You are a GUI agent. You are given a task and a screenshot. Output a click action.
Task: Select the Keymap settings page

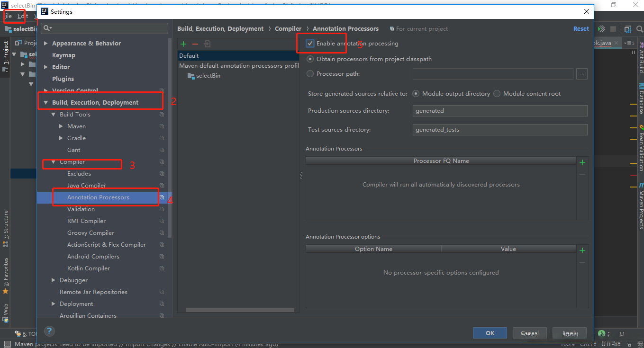point(63,55)
